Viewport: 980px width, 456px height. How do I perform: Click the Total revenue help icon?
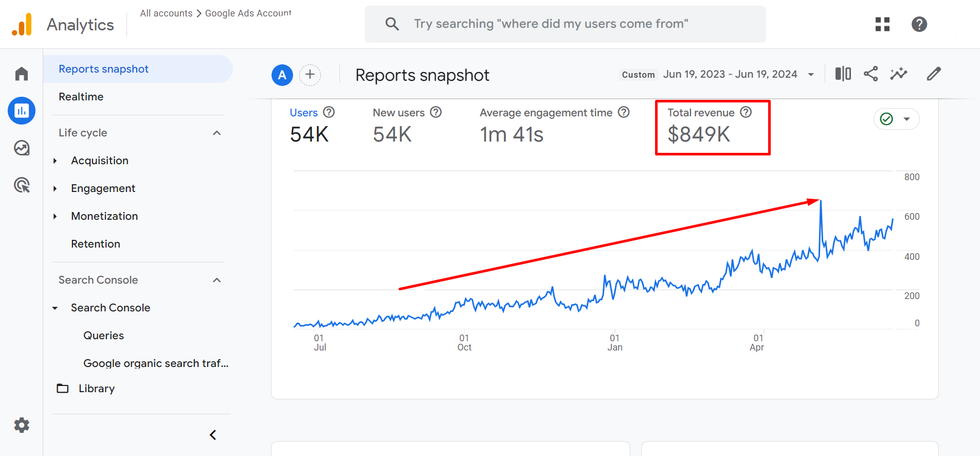tap(746, 112)
